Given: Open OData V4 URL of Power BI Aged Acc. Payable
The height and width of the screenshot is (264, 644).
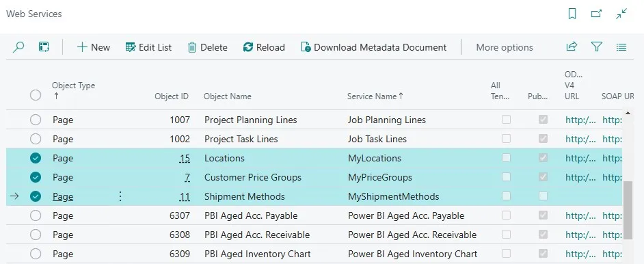Looking at the screenshot, I should point(580,215).
